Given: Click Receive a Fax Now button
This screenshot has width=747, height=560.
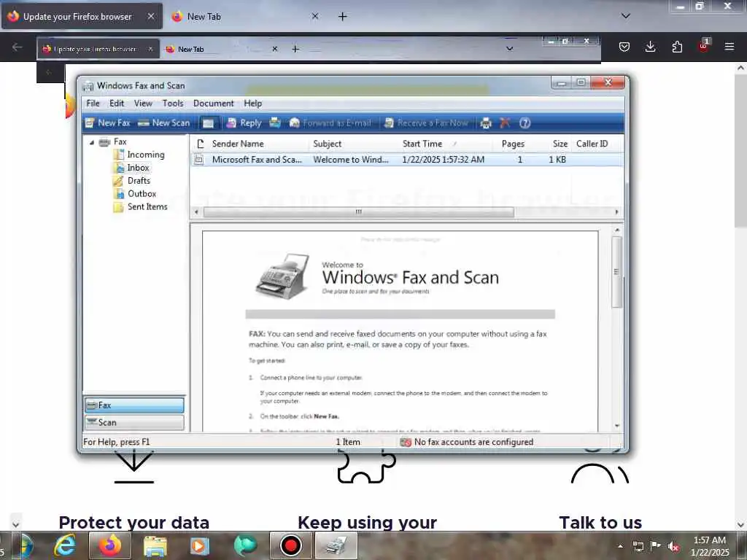Looking at the screenshot, I should point(426,122).
